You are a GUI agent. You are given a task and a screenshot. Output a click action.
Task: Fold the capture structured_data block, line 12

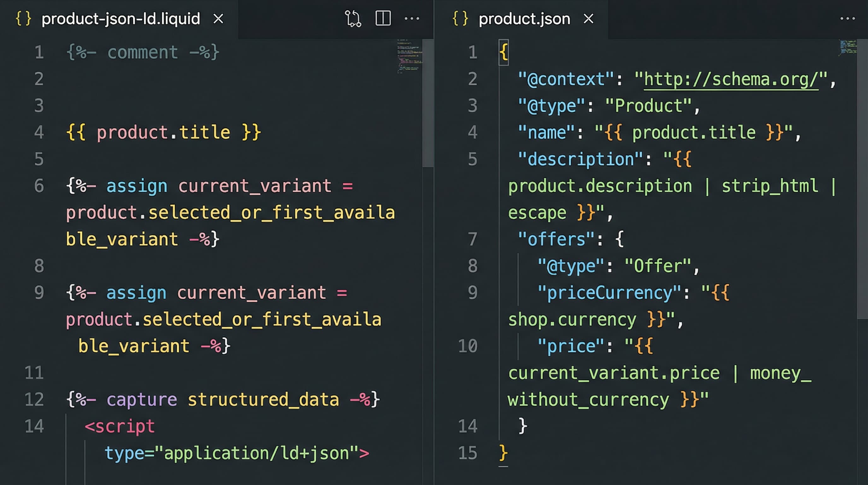click(x=56, y=400)
